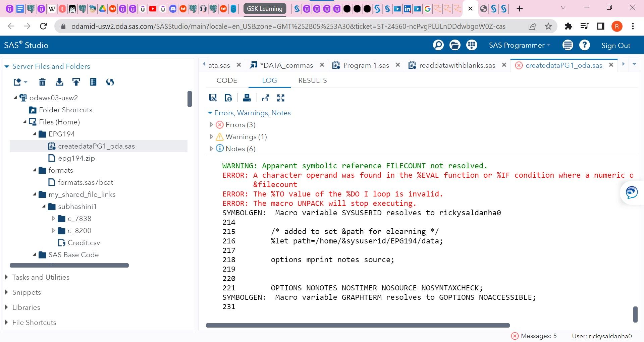Image resolution: width=644 pixels, height=342 pixels.
Task: Switch to the RESULTS tab
Action: pos(312,80)
